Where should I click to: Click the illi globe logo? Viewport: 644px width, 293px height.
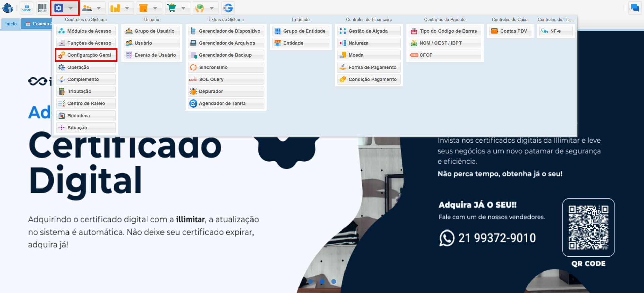pyautogui.click(x=8, y=8)
